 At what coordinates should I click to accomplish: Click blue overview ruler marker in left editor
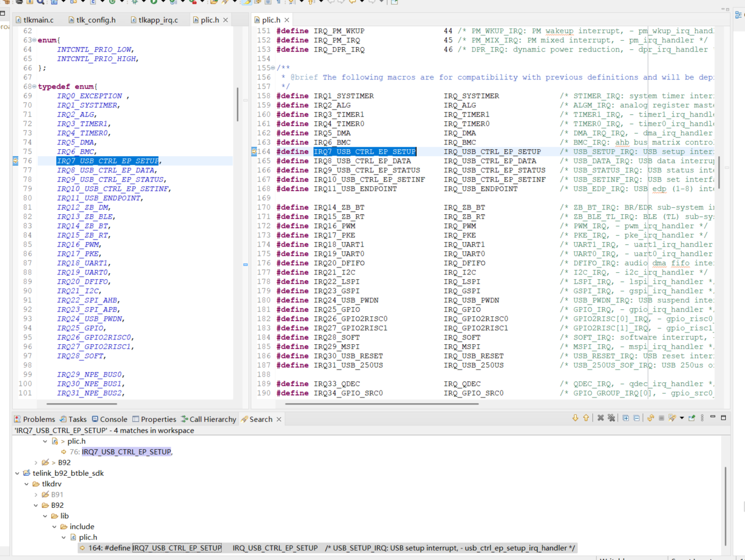245,264
